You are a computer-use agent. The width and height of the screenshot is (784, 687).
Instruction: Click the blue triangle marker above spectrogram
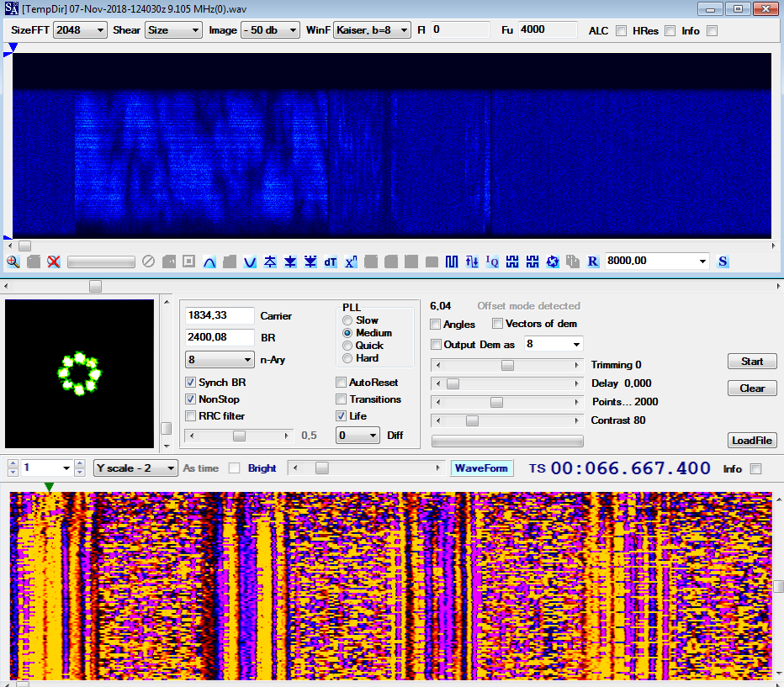[13, 47]
